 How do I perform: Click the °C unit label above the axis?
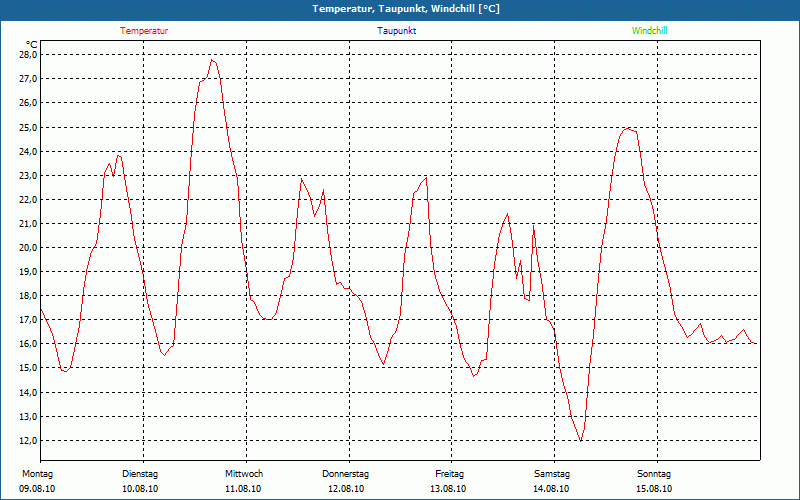click(x=32, y=44)
